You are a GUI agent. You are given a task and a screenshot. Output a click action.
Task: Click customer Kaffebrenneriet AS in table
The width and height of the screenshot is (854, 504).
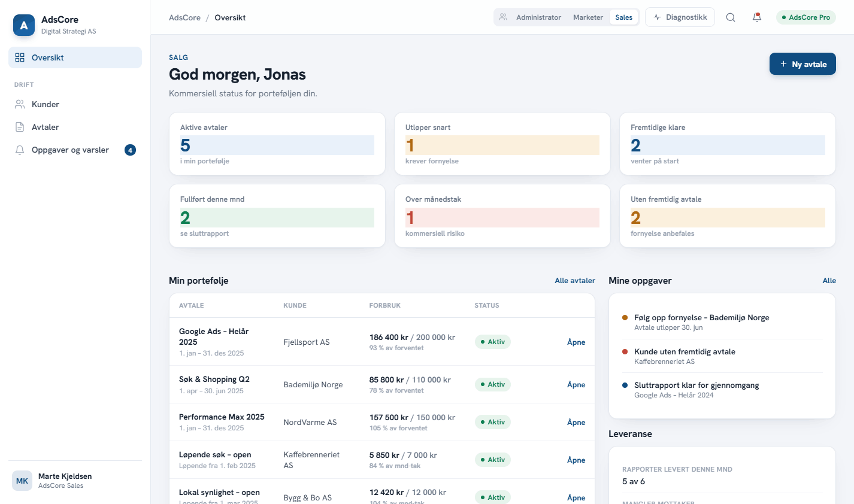pos(311,460)
